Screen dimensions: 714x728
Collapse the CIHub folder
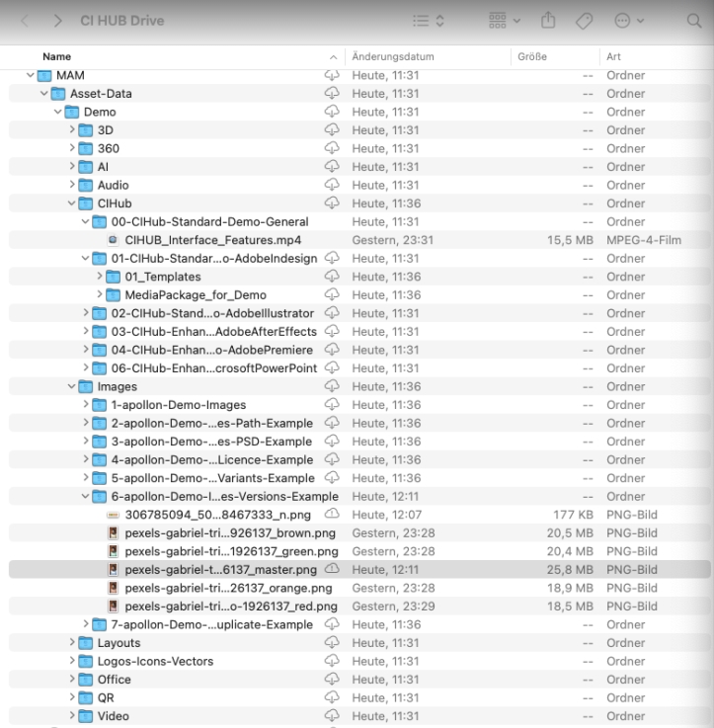click(x=71, y=203)
